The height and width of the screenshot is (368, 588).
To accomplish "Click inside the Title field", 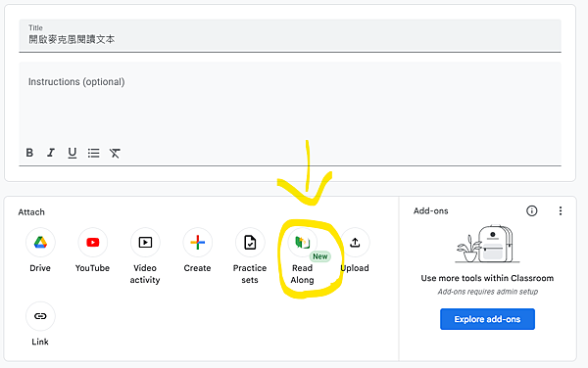I will (290, 35).
